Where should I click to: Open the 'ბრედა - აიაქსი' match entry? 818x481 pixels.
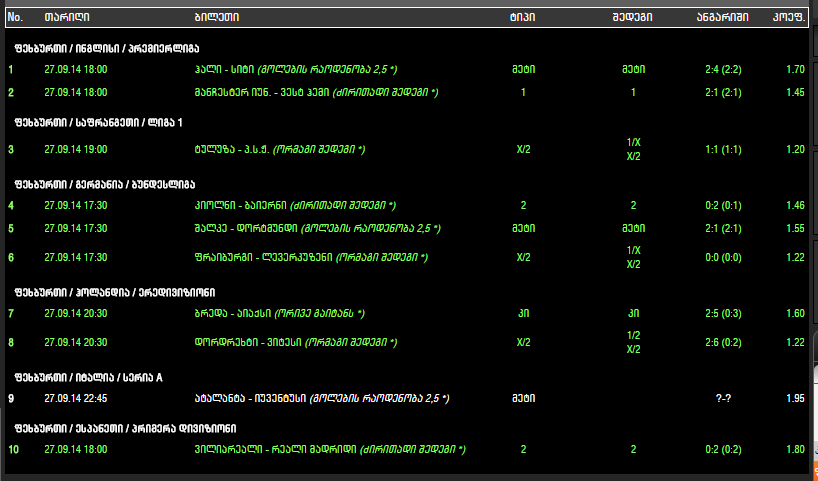280,314
